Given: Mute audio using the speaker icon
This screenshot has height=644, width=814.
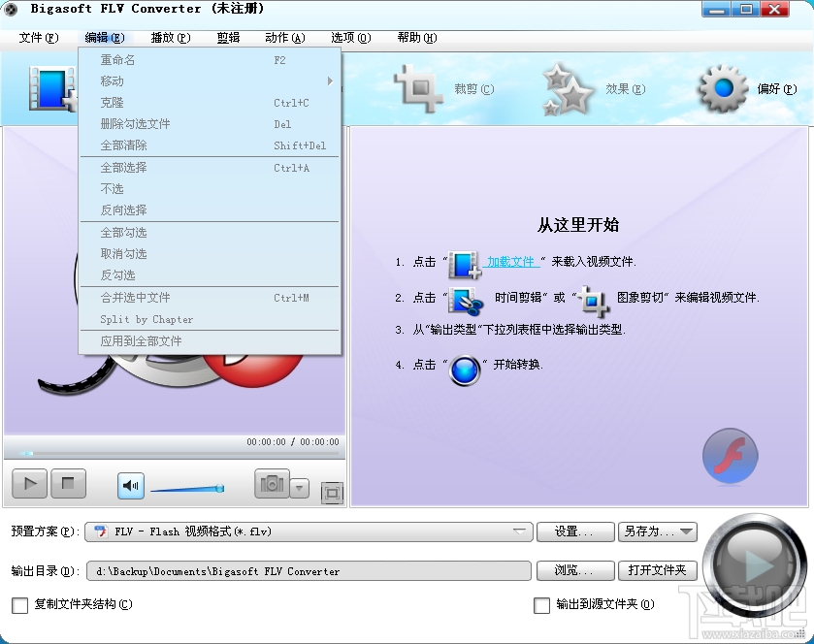Looking at the screenshot, I should (130, 483).
